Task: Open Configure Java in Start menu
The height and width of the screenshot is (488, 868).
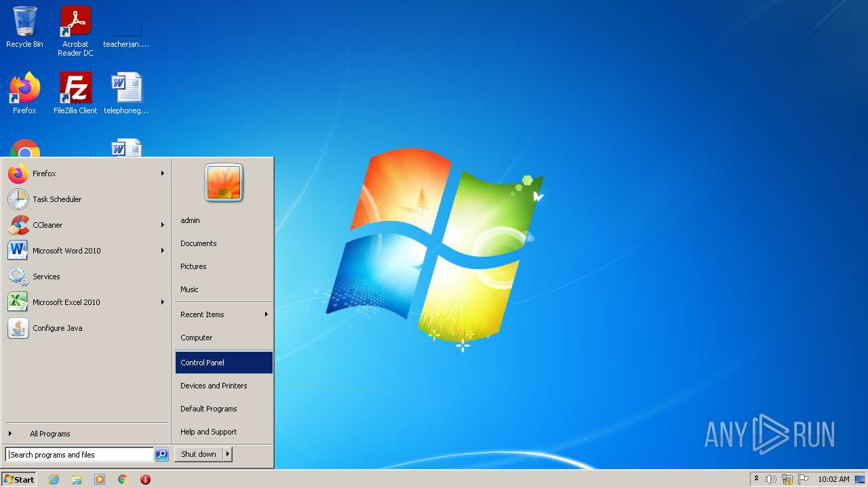Action: (x=86, y=328)
